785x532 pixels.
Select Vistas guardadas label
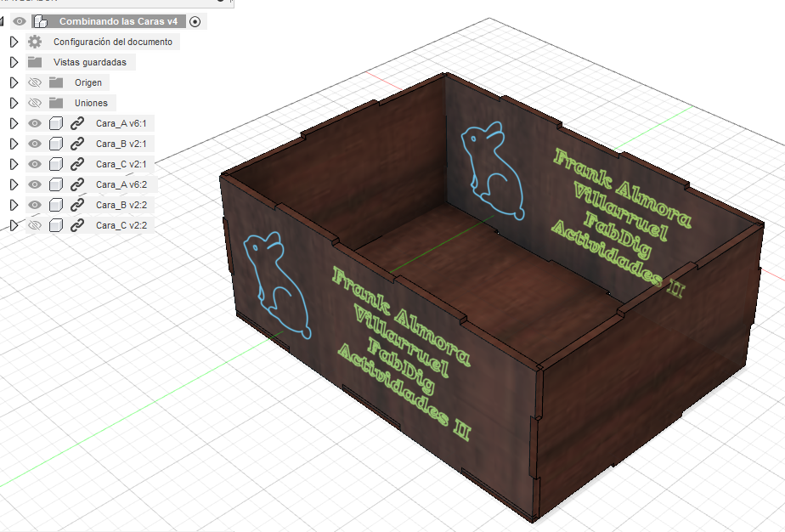click(89, 62)
